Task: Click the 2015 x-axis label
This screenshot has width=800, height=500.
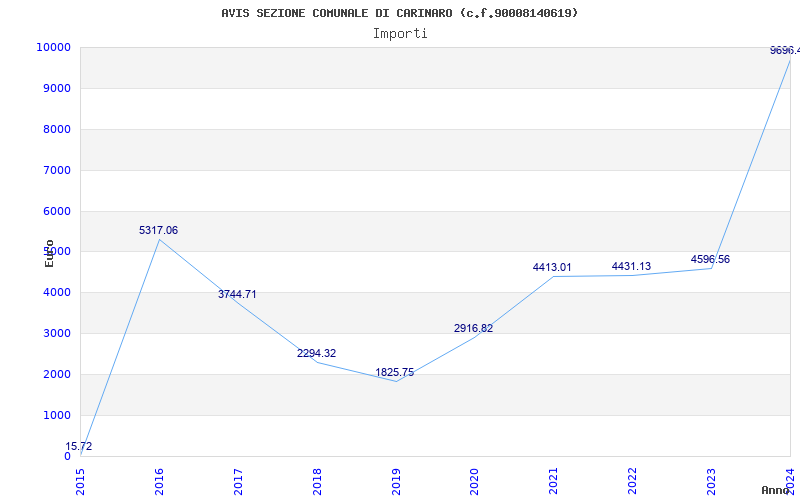Action: [80, 481]
